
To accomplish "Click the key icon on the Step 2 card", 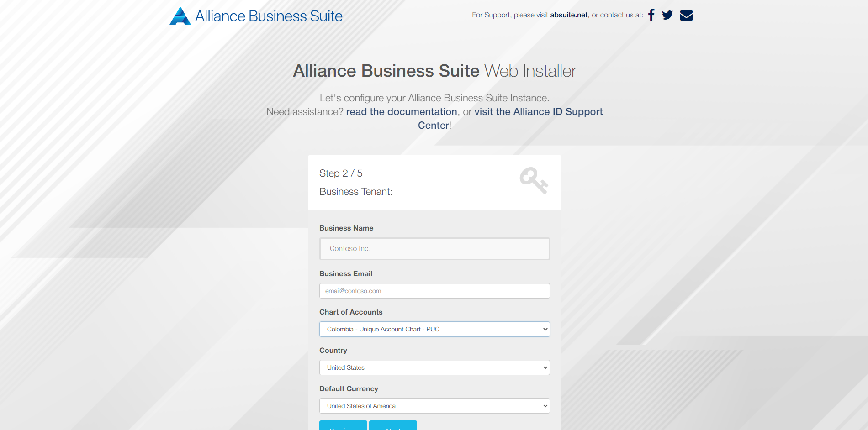I will coord(534,180).
